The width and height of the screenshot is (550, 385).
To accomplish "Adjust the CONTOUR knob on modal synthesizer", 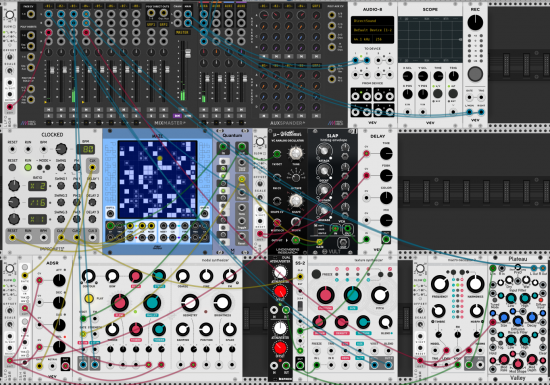I will [x=88, y=276].
